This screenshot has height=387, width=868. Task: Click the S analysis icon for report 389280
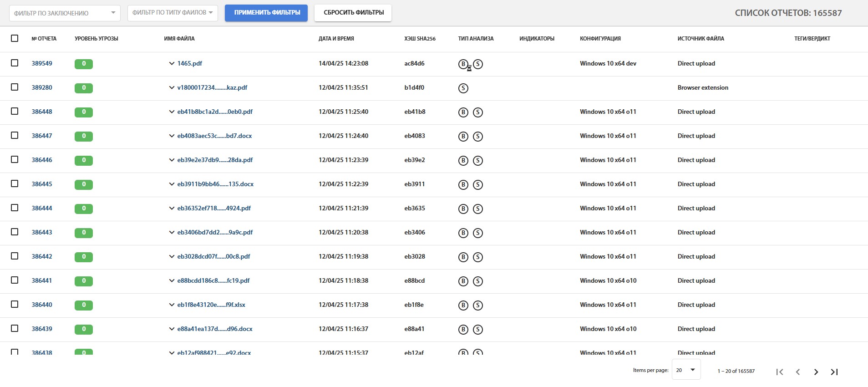(463, 88)
